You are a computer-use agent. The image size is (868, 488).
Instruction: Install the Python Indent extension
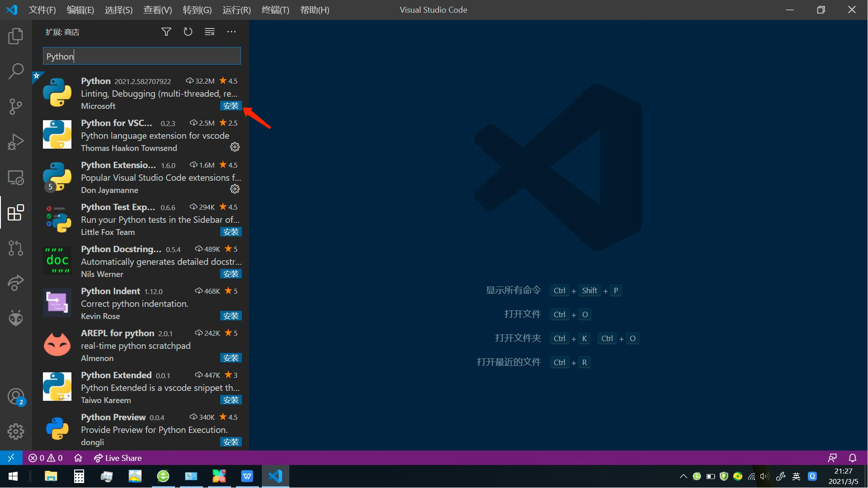(x=231, y=316)
